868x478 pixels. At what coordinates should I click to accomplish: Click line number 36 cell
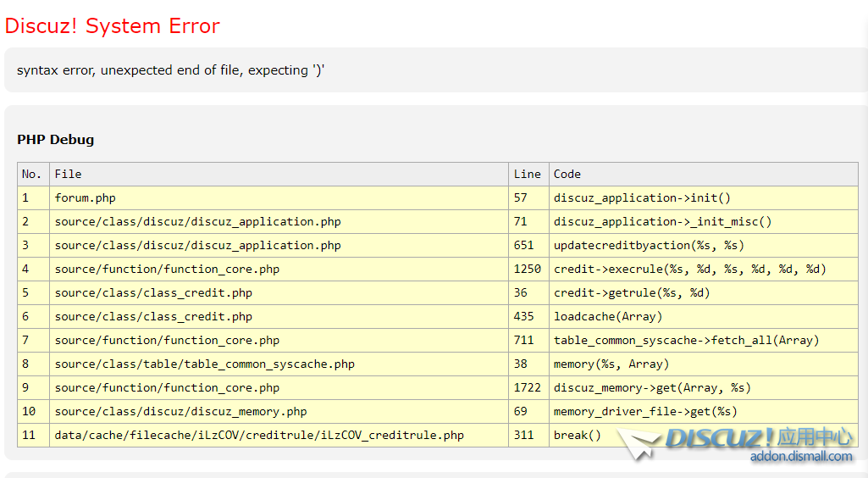tap(528, 293)
